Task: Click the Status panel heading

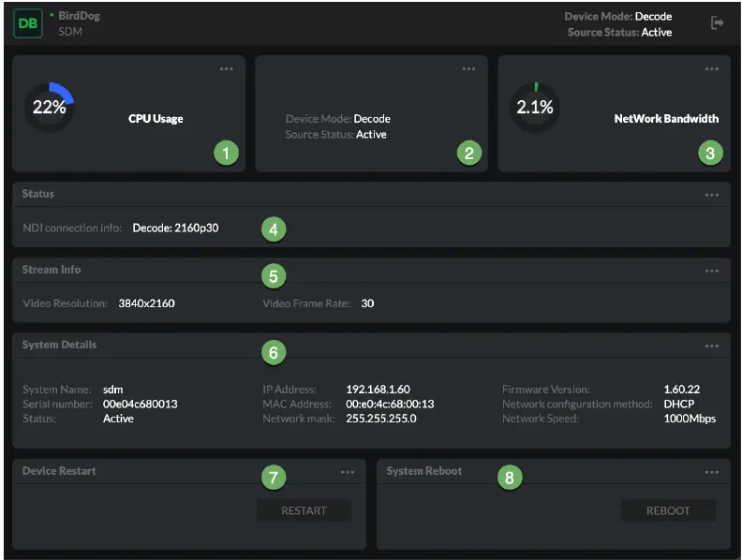Action: pyautogui.click(x=37, y=194)
